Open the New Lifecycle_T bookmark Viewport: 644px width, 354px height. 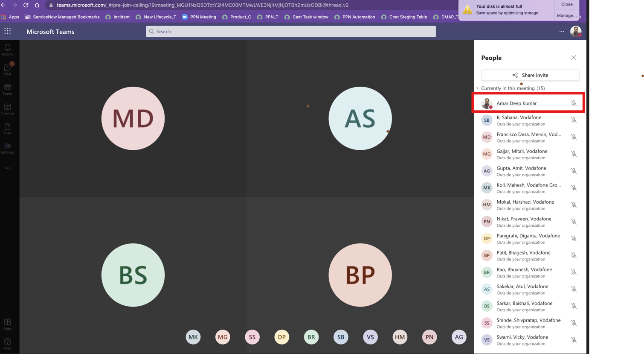[156, 17]
